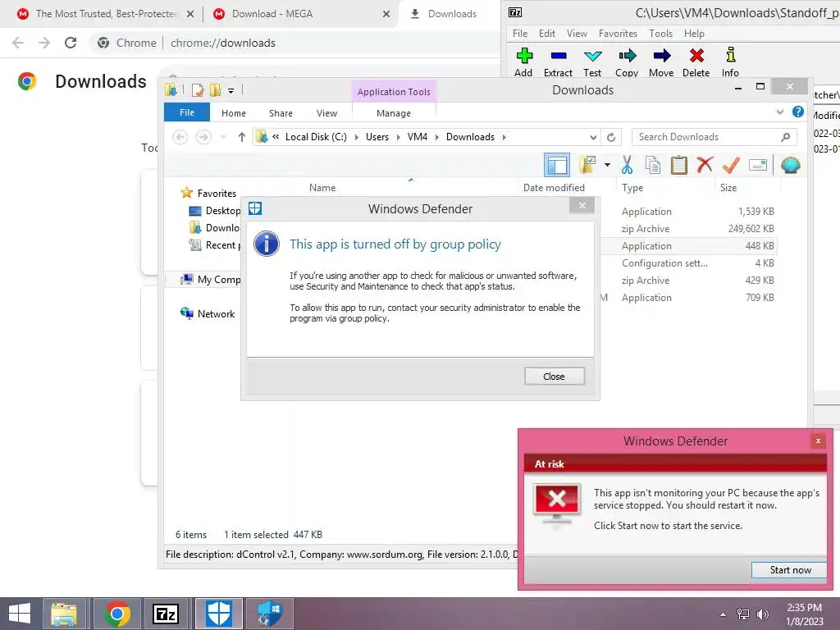
Task: Click the Close button in Defender dialog
Action: point(555,377)
